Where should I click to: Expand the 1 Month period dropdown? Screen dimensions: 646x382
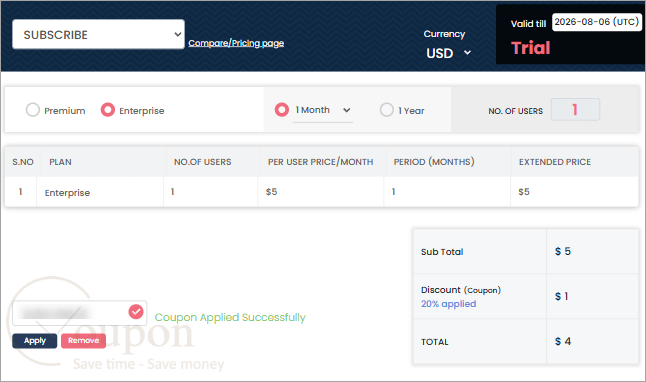click(x=323, y=110)
